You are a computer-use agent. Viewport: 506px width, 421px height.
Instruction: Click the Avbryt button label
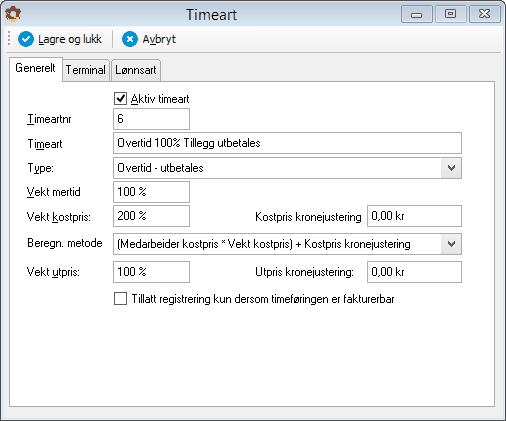tap(159, 39)
